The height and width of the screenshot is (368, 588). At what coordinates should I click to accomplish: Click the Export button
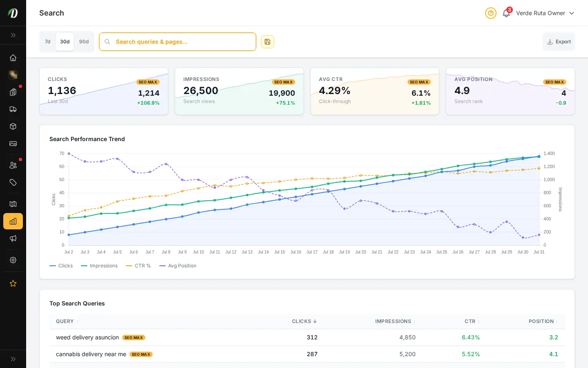click(559, 42)
